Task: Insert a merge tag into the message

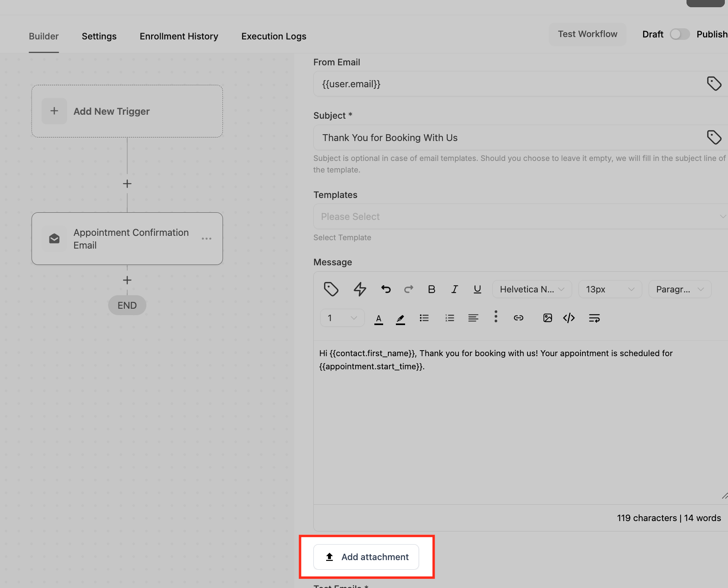Action: click(x=331, y=289)
